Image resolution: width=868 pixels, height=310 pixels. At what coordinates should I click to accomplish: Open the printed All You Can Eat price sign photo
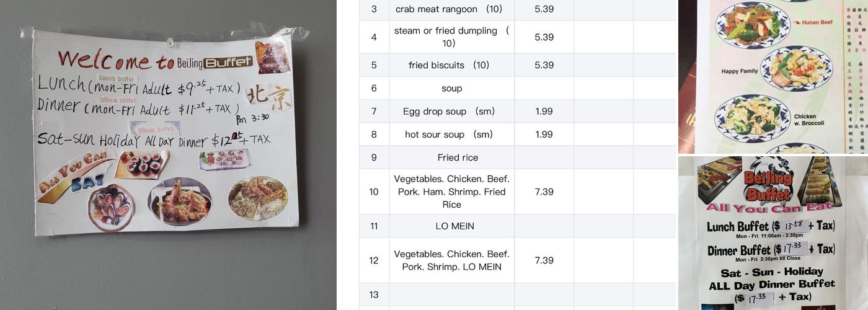click(x=773, y=233)
